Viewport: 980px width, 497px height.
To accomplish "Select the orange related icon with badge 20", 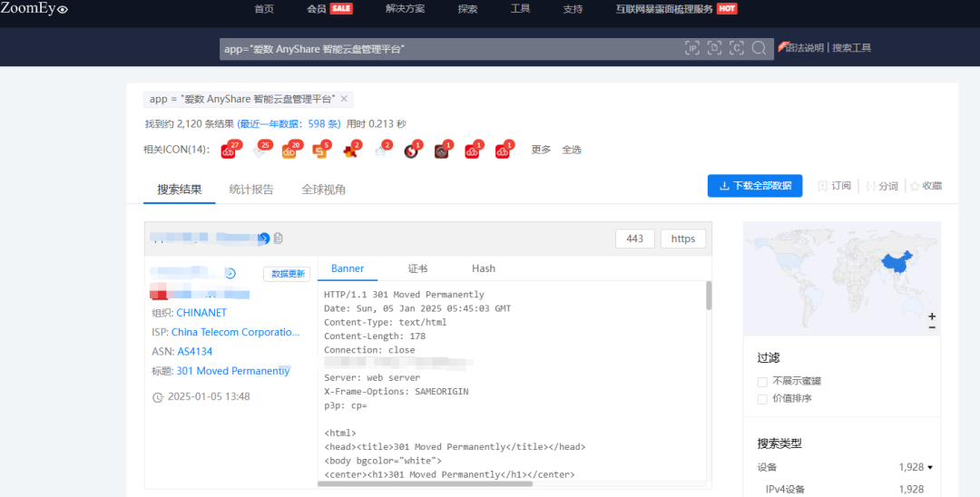I will coord(290,151).
